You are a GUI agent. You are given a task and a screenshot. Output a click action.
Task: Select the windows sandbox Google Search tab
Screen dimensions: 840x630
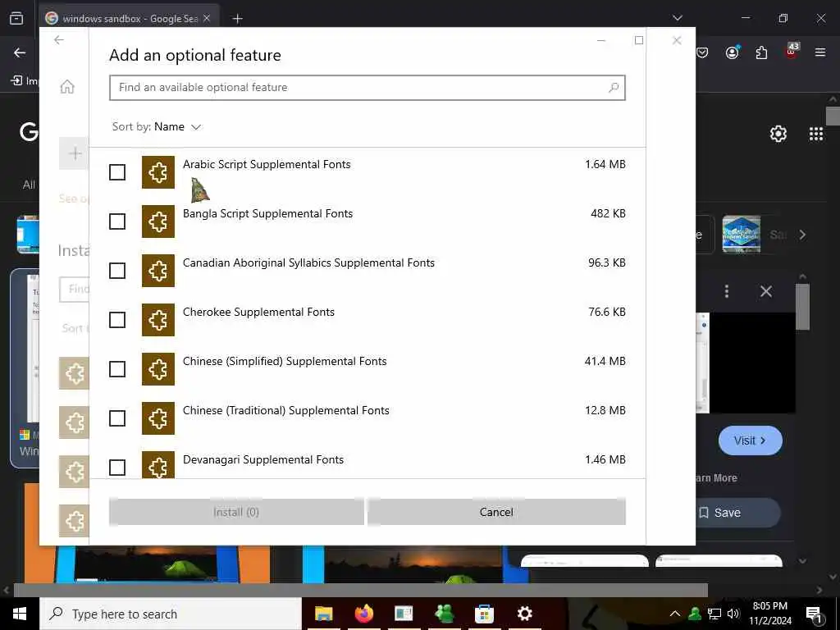129,18
